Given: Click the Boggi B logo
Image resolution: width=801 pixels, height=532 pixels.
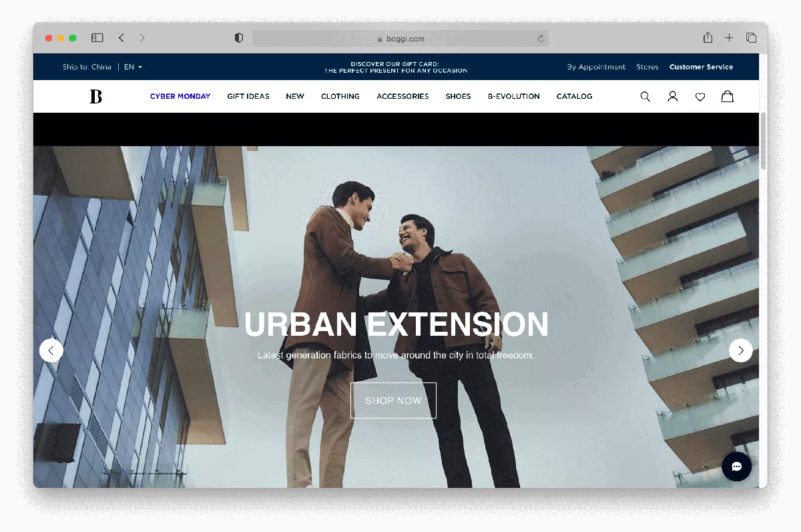Looking at the screenshot, I should click(96, 97).
